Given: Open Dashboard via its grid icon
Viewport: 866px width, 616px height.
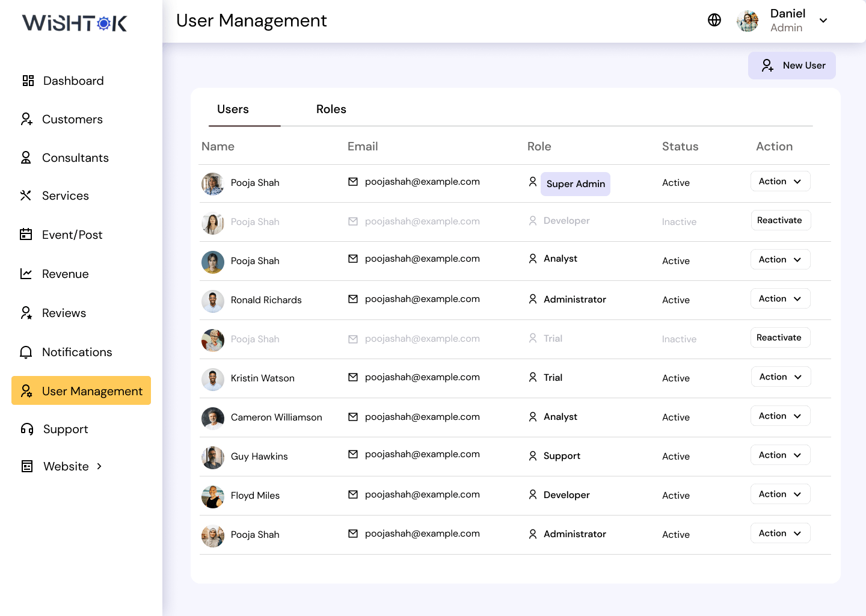Looking at the screenshot, I should coord(28,81).
